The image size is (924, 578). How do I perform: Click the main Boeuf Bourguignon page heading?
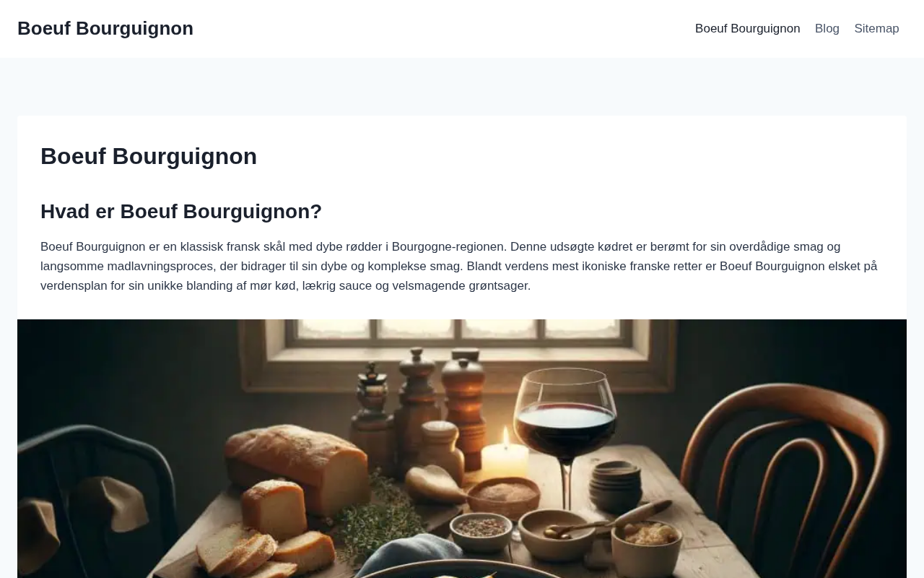149,156
